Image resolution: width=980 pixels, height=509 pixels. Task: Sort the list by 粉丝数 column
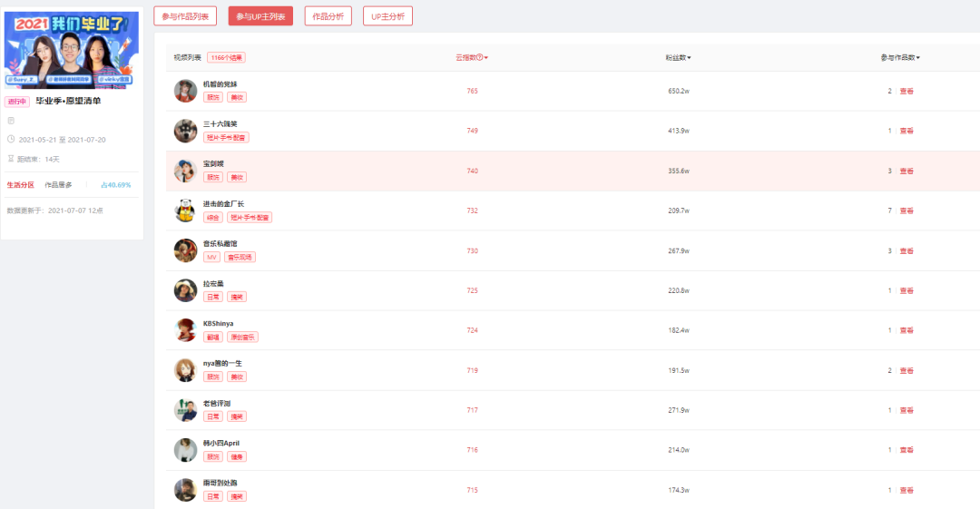[678, 57]
